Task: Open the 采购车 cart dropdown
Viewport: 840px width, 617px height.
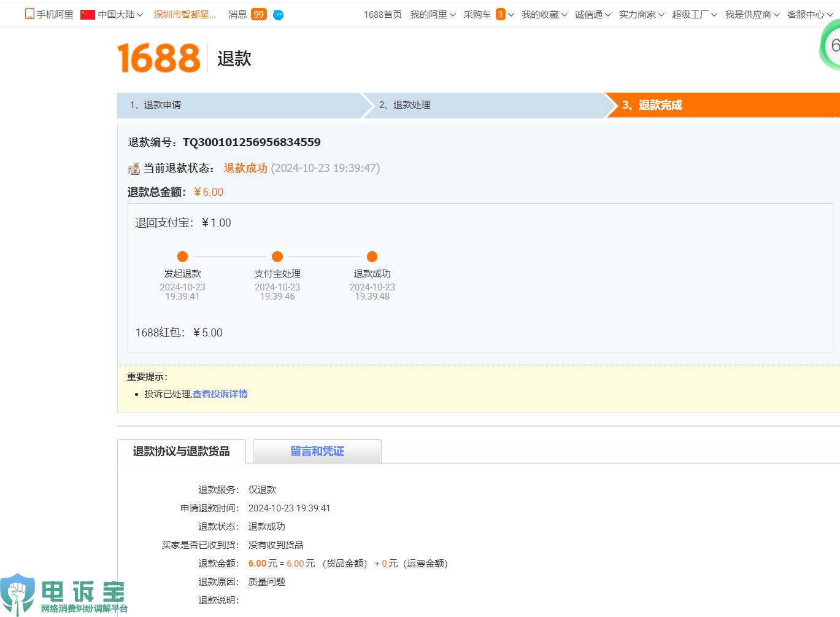Action: (x=489, y=15)
